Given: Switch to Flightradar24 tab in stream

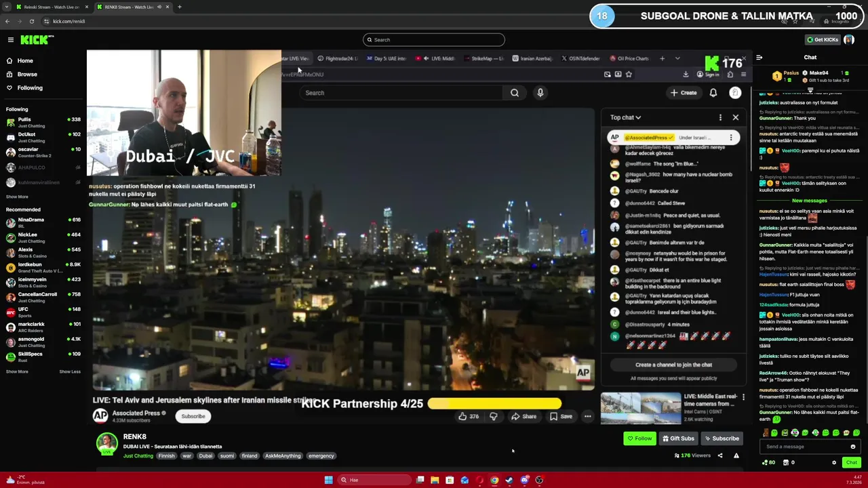Looking at the screenshot, I should pos(337,59).
